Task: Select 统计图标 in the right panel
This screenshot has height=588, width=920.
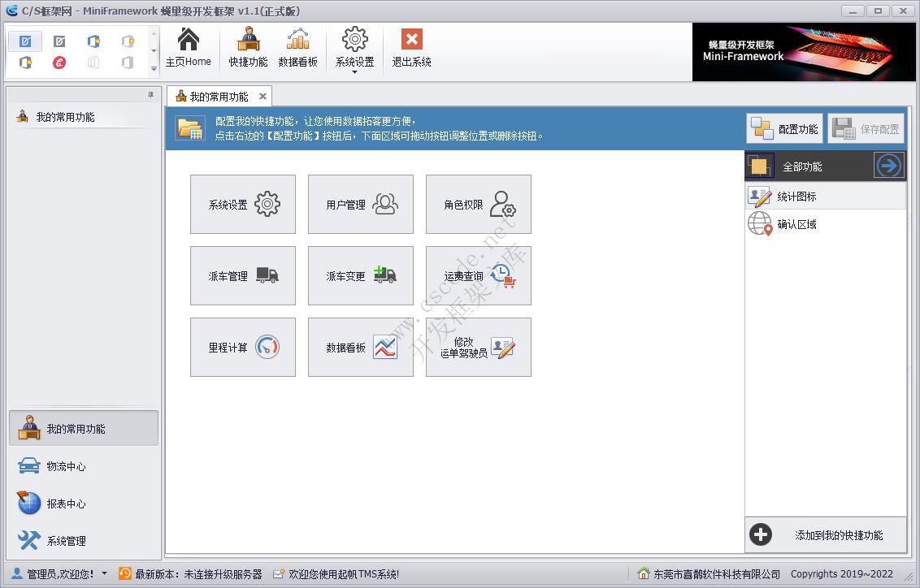Action: click(x=825, y=194)
